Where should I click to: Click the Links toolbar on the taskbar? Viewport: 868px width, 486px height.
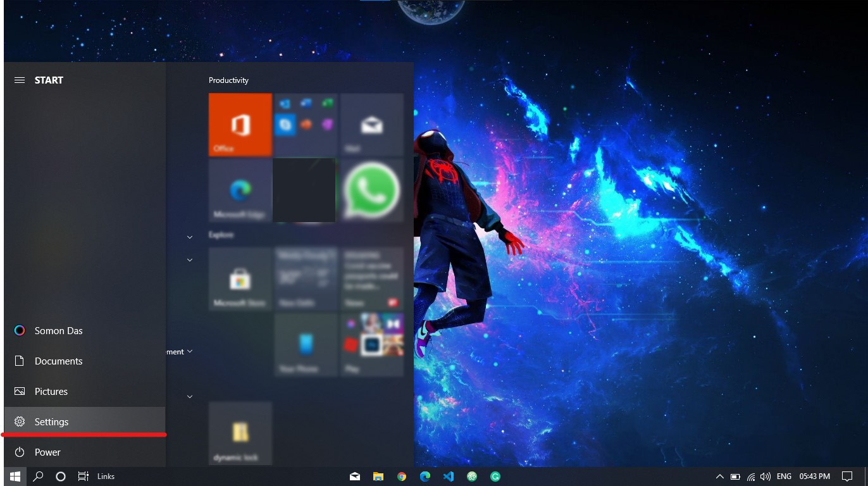tap(106, 477)
